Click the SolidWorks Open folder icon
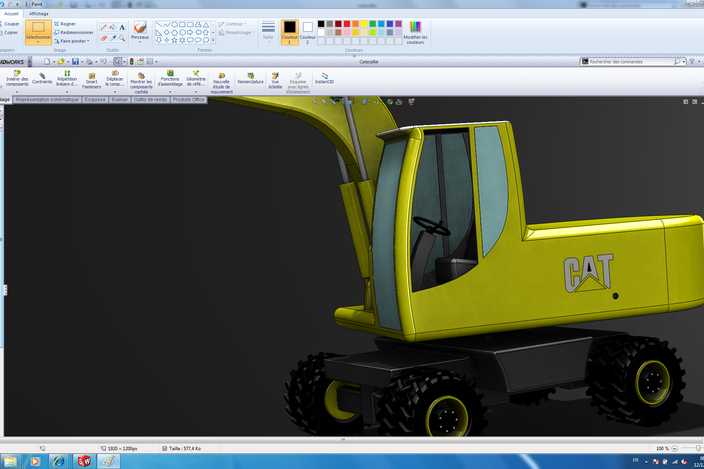 pos(61,61)
